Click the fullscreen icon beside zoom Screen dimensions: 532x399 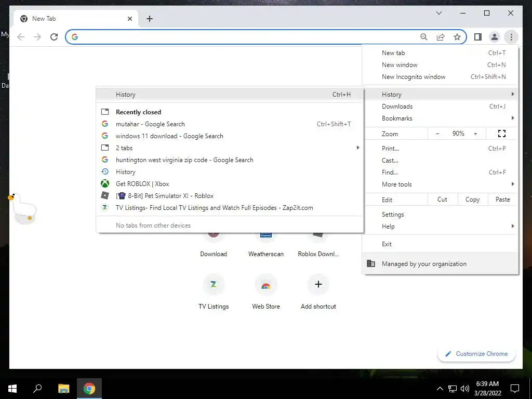[x=502, y=134]
